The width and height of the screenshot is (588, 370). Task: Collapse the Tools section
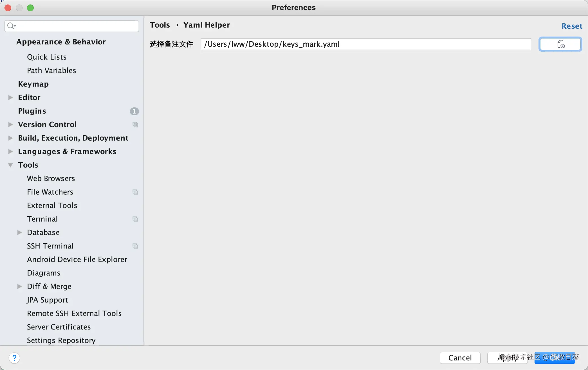pos(10,165)
